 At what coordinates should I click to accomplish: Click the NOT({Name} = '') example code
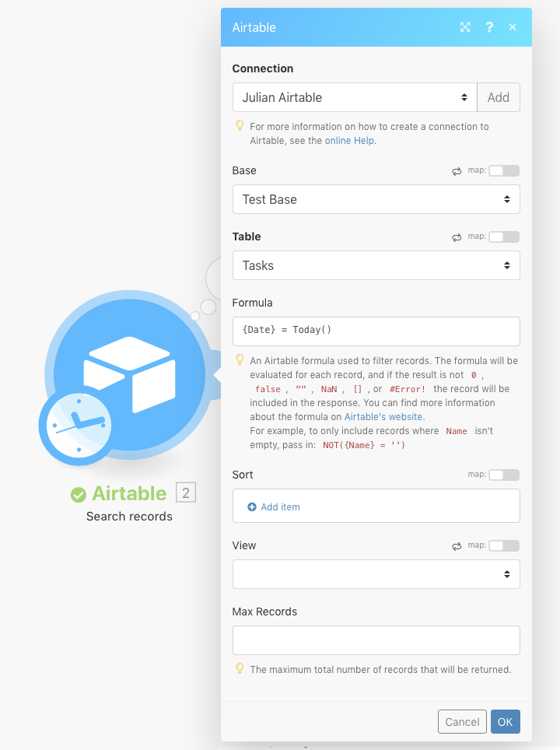(364, 445)
